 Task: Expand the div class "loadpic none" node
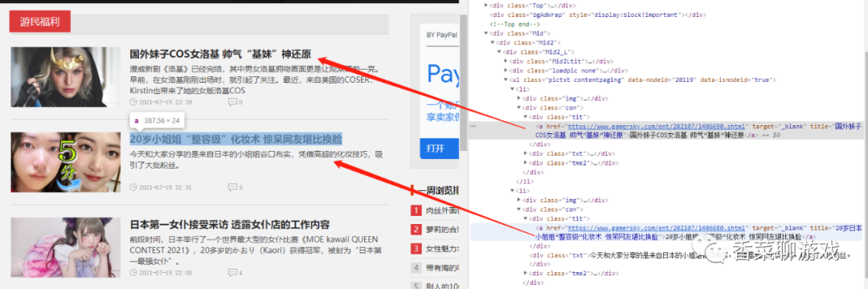pos(506,70)
